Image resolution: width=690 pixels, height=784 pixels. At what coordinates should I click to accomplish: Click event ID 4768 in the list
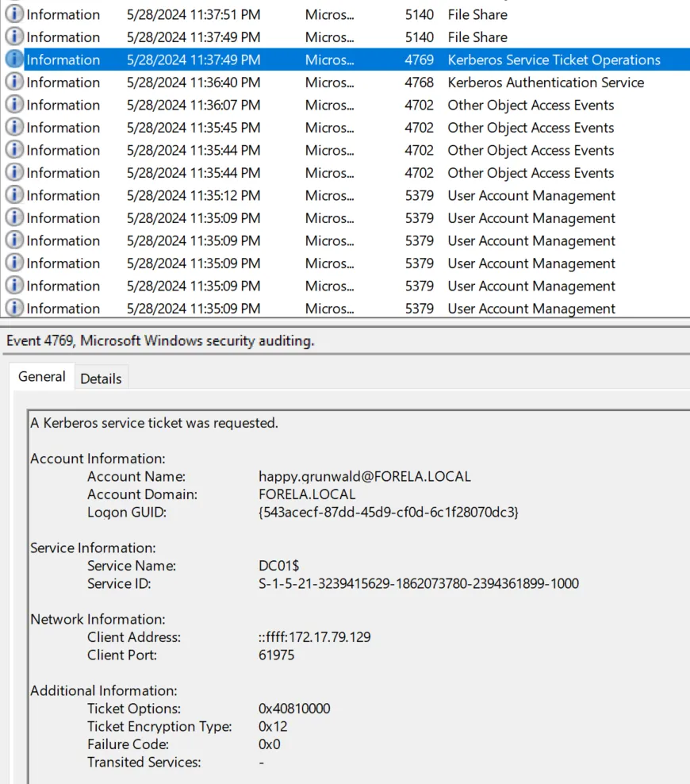[x=420, y=83]
